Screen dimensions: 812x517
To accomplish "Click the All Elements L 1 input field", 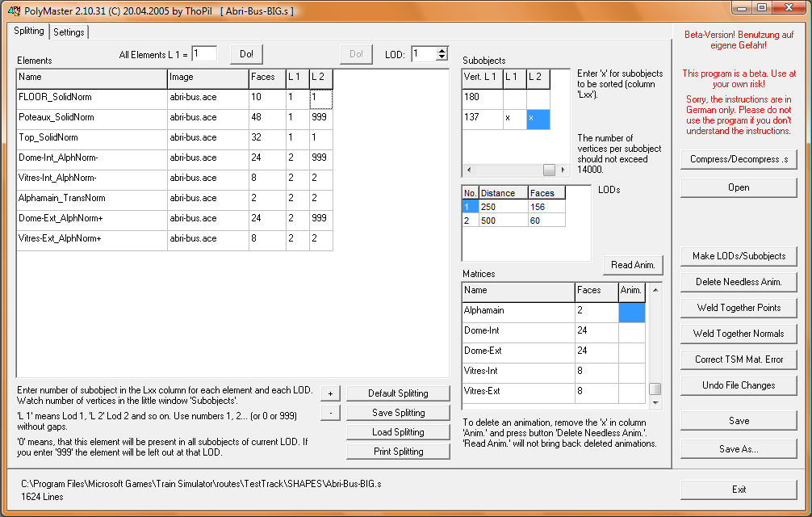I will coord(204,53).
